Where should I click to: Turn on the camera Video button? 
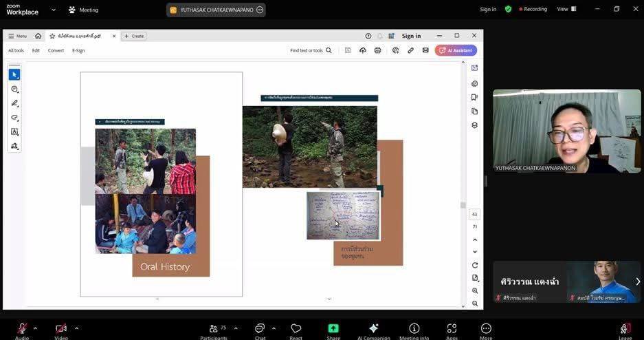61,329
